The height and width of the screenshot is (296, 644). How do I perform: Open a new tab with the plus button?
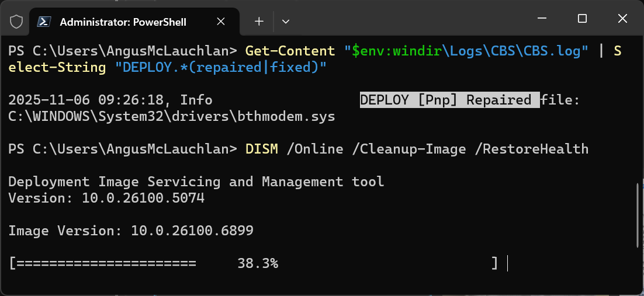[259, 22]
